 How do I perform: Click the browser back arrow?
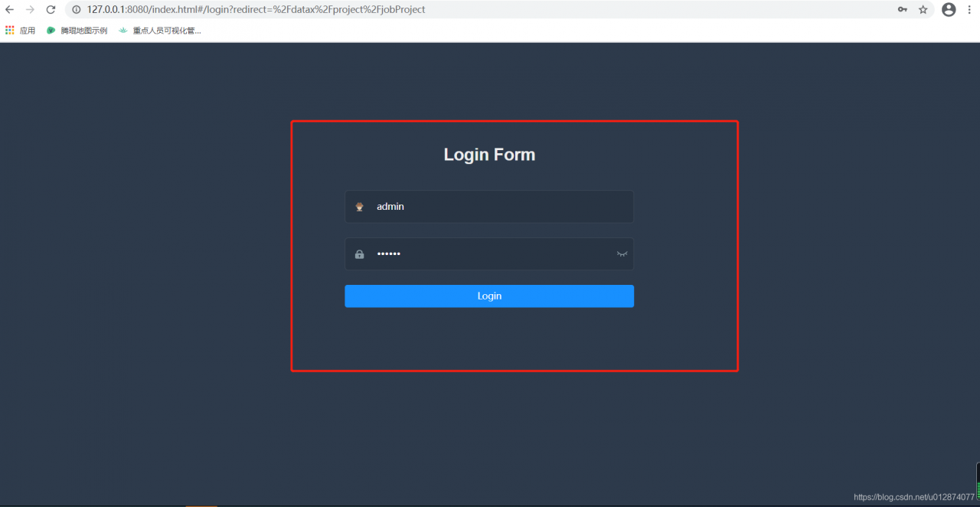(10, 10)
